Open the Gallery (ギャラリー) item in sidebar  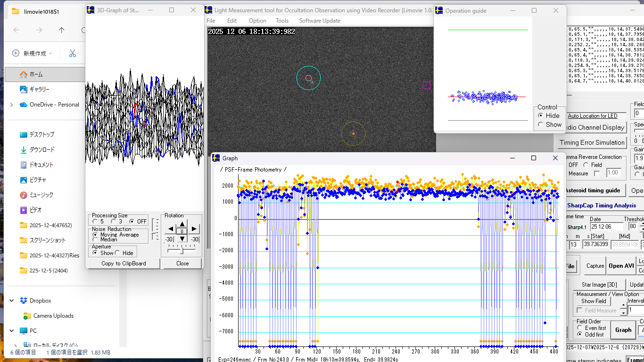(x=39, y=89)
